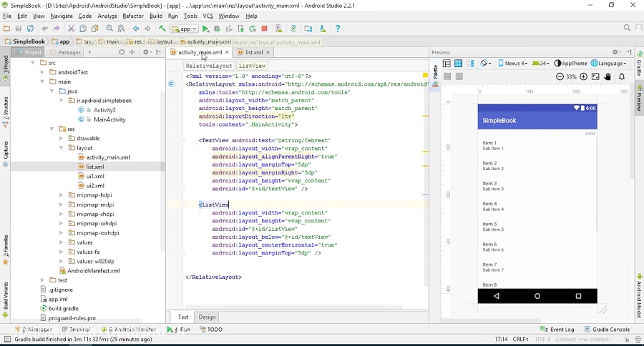Click the Debug app bug icon

click(x=217, y=29)
